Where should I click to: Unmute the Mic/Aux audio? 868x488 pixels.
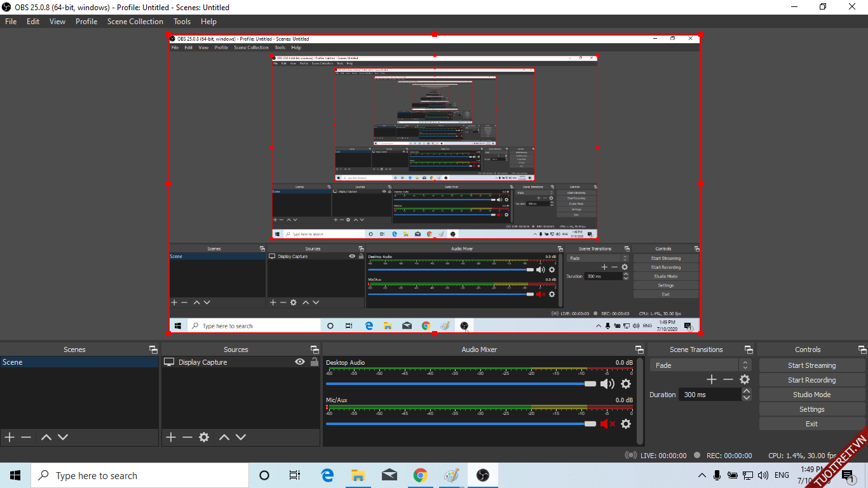tap(607, 424)
